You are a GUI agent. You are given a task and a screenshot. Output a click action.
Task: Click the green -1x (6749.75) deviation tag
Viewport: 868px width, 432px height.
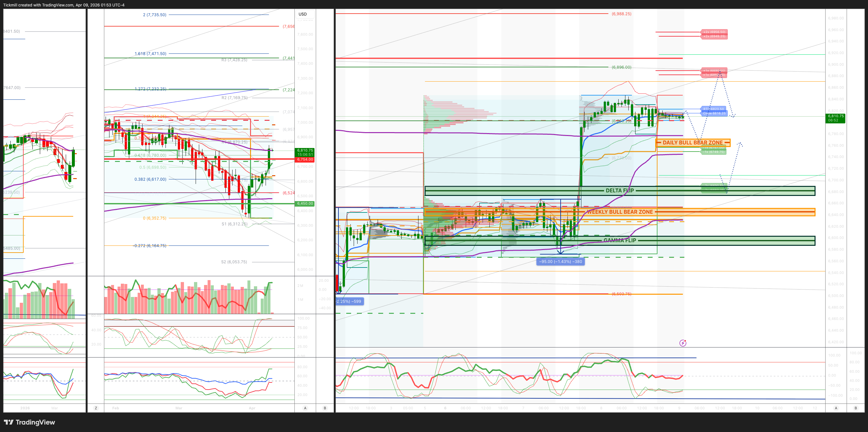point(714,152)
